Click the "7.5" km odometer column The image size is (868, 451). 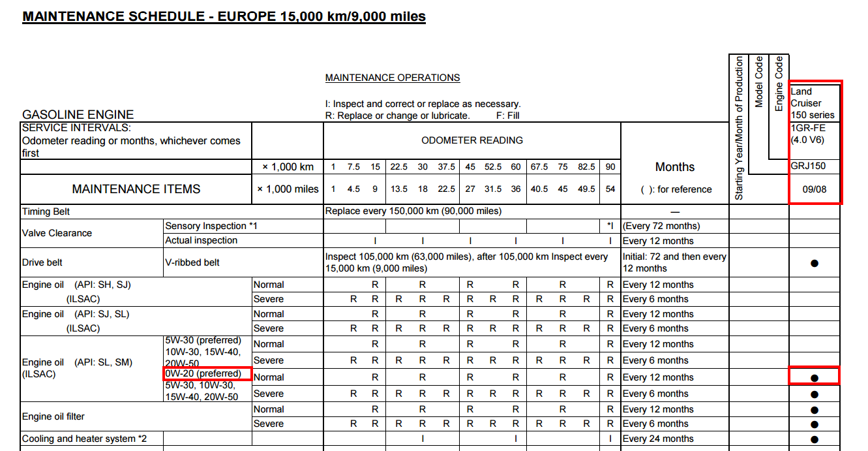click(x=353, y=167)
